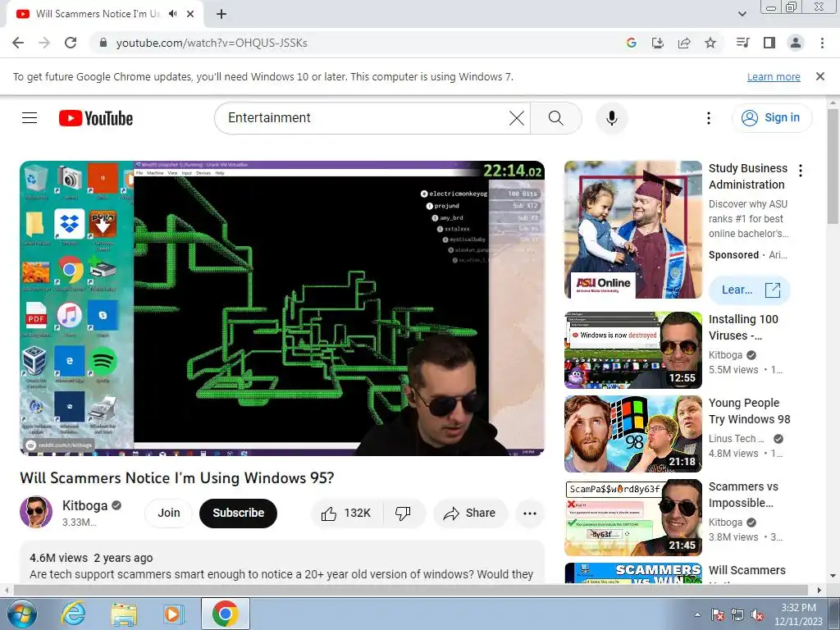Close the YouTube browser tab

pyautogui.click(x=190, y=14)
